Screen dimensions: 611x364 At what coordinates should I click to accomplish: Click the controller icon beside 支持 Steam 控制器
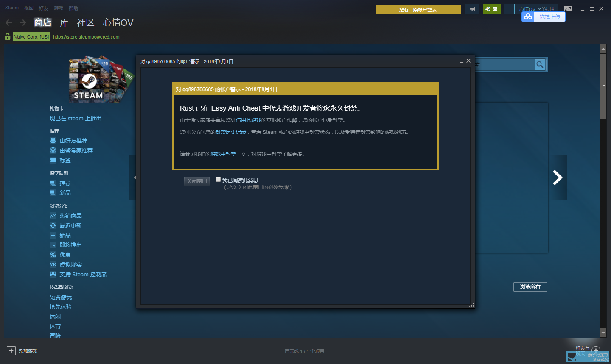pyautogui.click(x=52, y=274)
